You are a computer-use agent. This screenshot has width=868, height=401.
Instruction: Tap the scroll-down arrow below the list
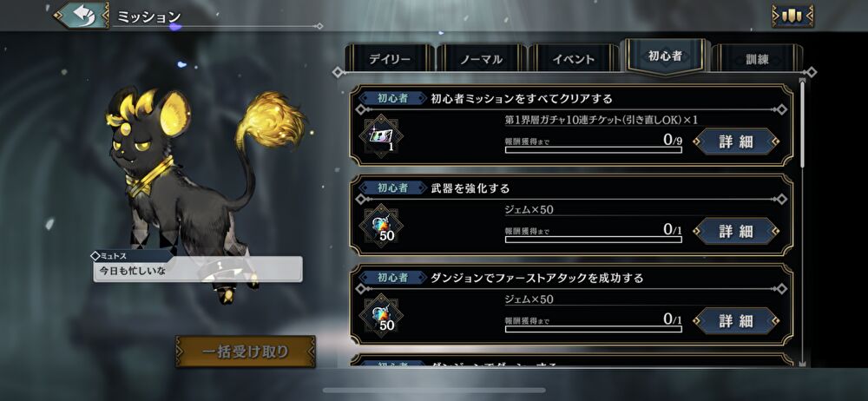click(x=803, y=364)
